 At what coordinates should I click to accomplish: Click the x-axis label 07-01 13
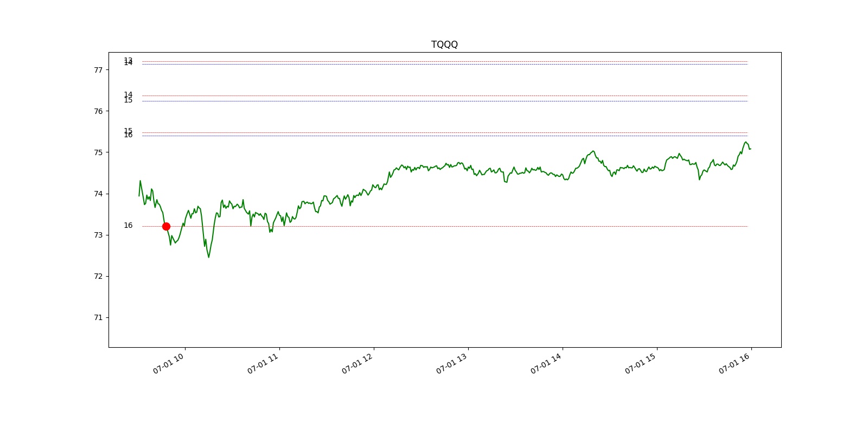(452, 363)
